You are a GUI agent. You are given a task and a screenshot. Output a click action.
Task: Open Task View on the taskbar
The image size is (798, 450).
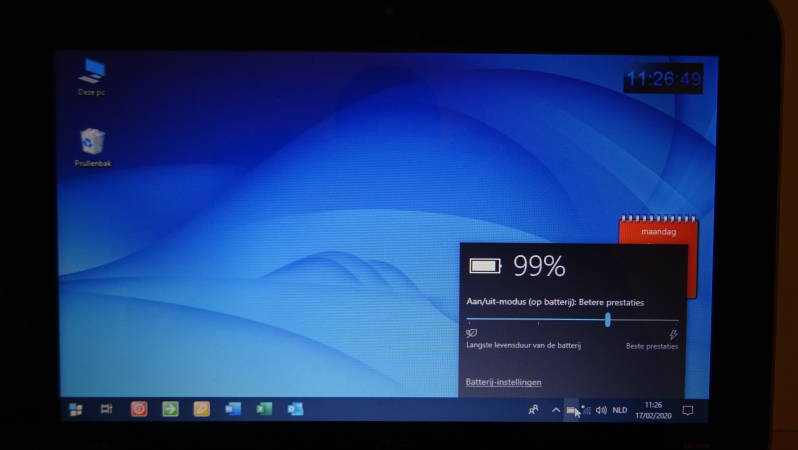(106, 409)
